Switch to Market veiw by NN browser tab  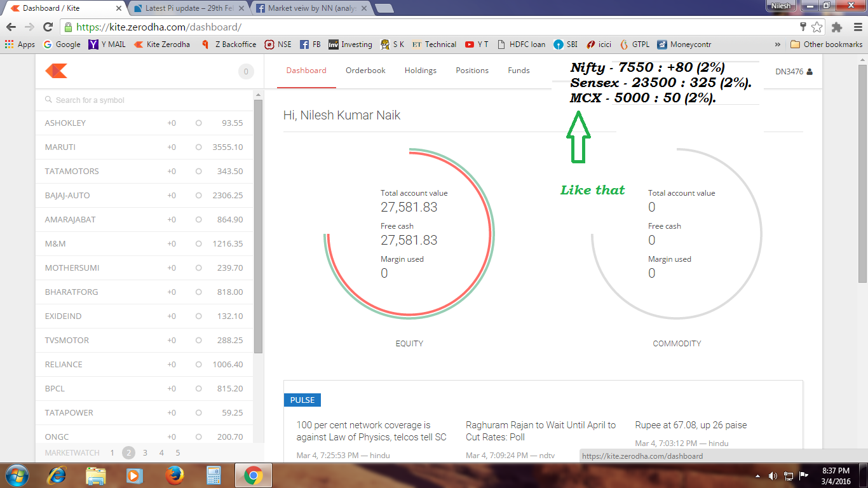[311, 8]
